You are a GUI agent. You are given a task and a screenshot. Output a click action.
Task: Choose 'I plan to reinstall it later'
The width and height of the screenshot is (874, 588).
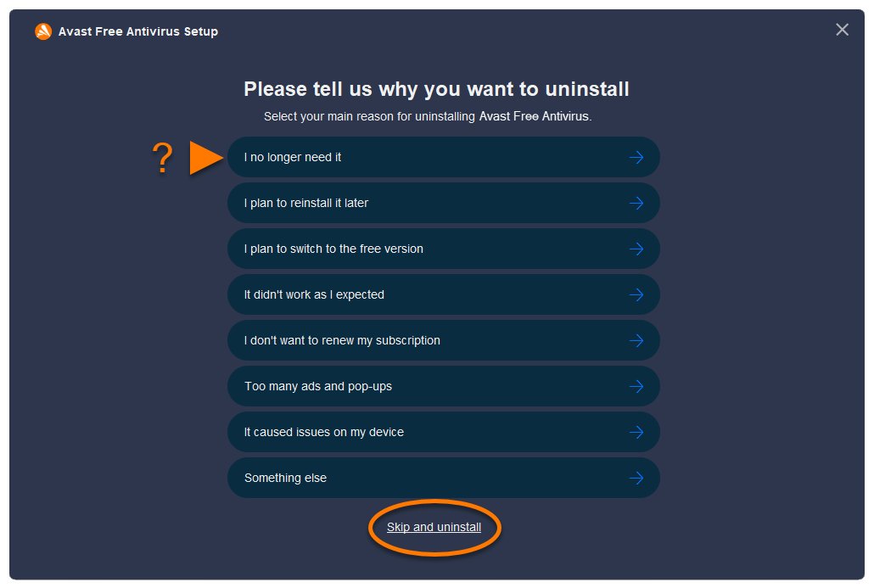pyautogui.click(x=306, y=203)
